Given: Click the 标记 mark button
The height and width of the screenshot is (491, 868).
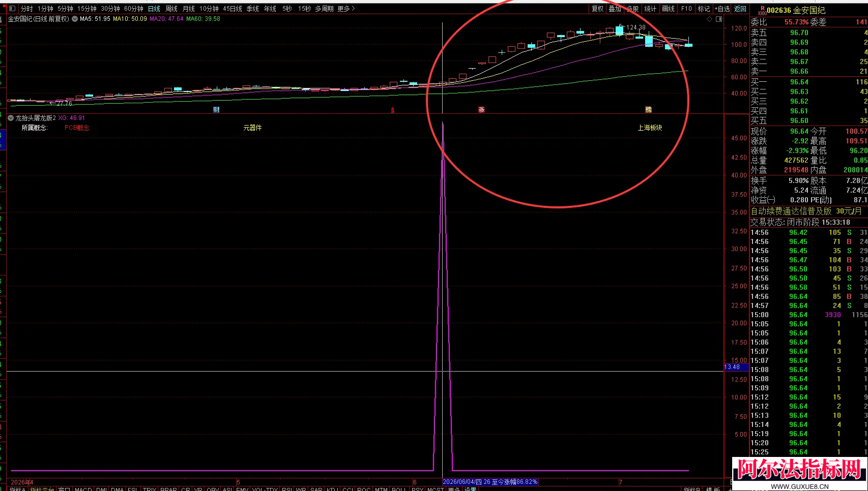Looking at the screenshot, I should click(x=704, y=9).
